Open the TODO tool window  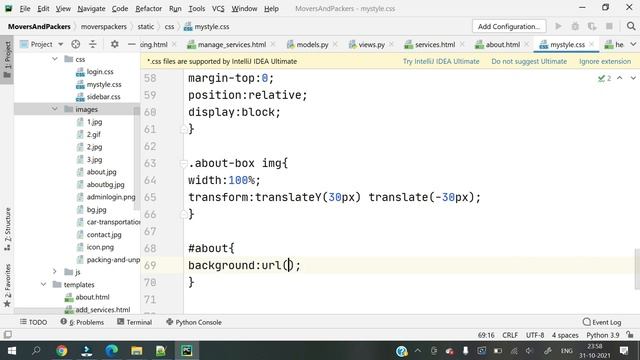click(x=33, y=322)
